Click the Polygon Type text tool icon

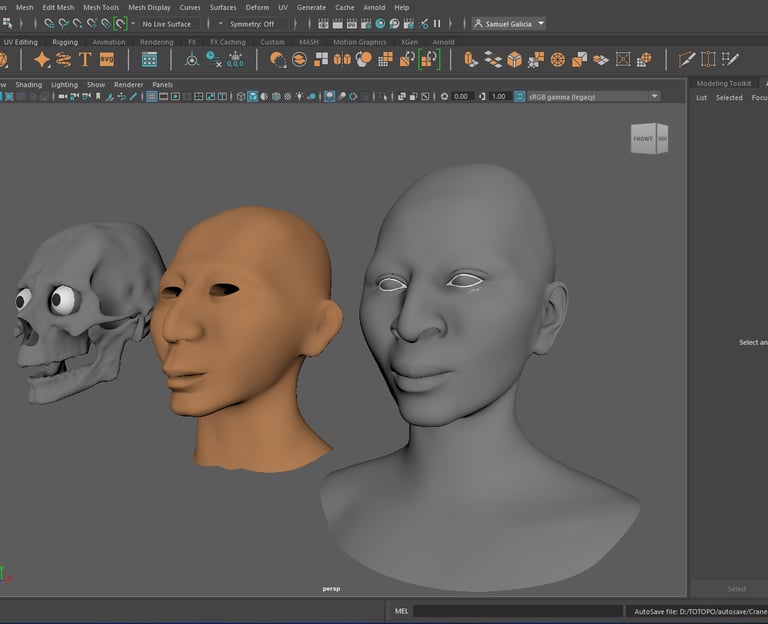85,60
